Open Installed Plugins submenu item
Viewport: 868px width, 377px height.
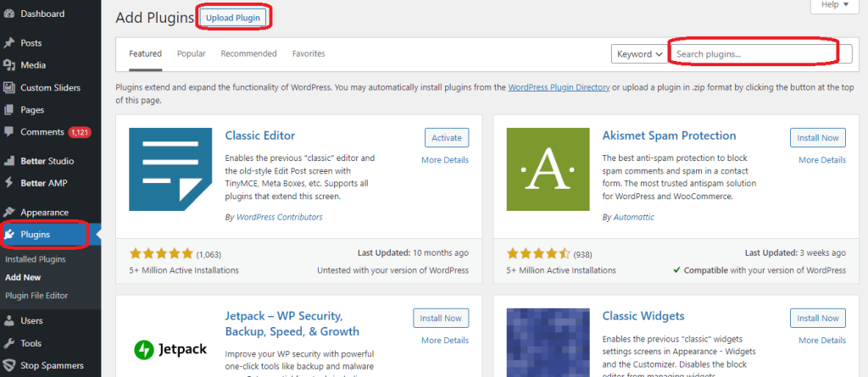tap(36, 259)
